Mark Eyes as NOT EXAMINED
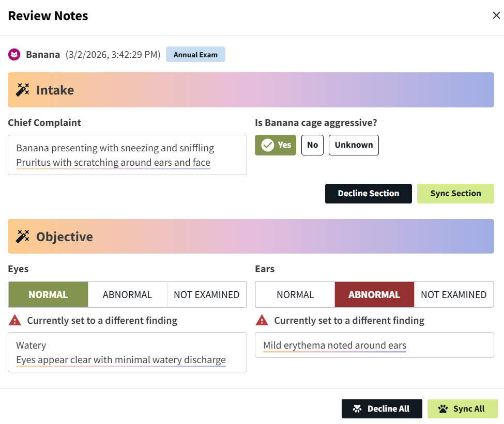The image size is (504, 424). click(x=206, y=295)
